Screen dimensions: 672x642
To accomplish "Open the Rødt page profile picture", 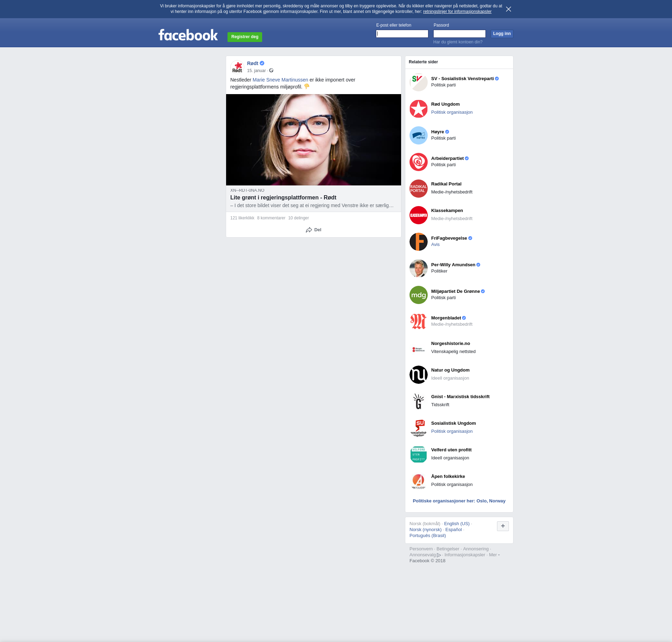I will pyautogui.click(x=237, y=67).
